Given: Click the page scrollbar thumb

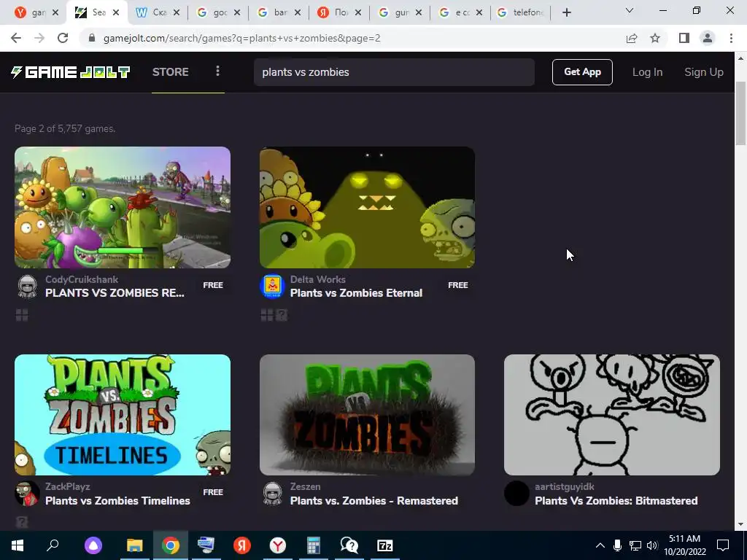Looking at the screenshot, I should click(x=740, y=113).
